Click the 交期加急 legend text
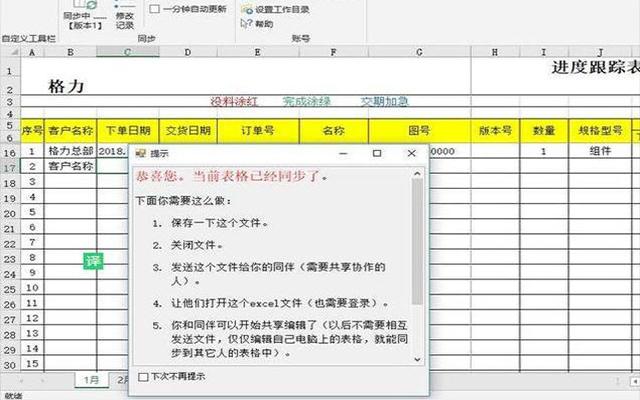The height and width of the screenshot is (400, 640). coord(384,101)
